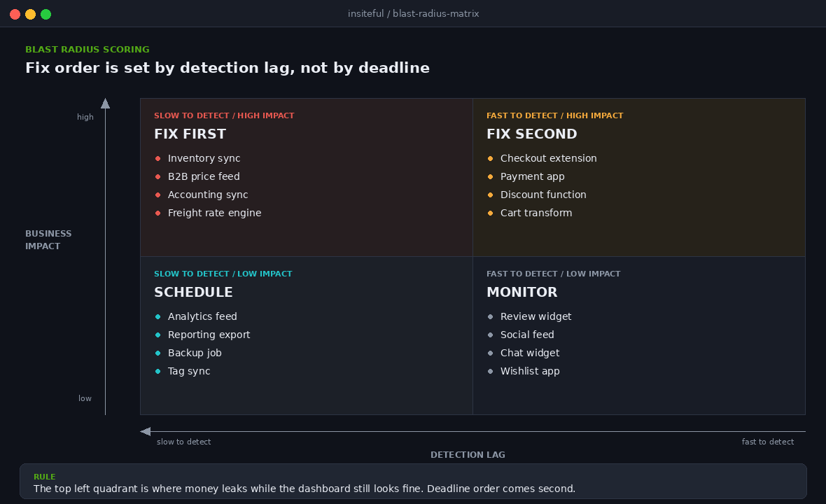Select the Wishlist app item
Image resolution: width=826 pixels, height=504 pixels.
pyautogui.click(x=529, y=371)
